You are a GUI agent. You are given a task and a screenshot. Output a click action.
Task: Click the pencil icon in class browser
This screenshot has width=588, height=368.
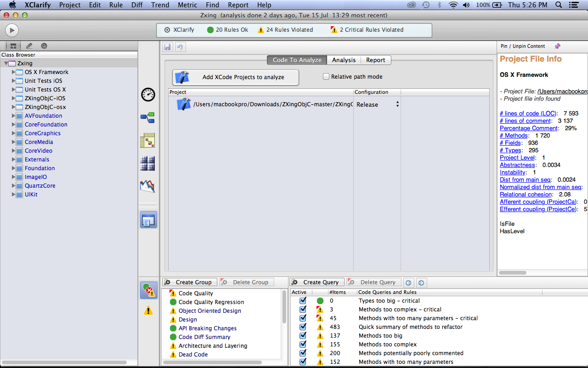tap(29, 46)
